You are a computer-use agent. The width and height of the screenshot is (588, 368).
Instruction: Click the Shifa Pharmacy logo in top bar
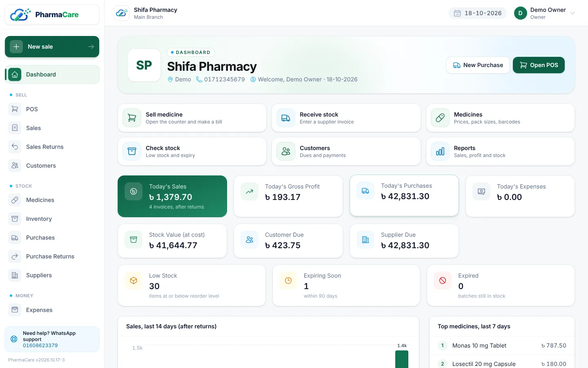point(122,13)
